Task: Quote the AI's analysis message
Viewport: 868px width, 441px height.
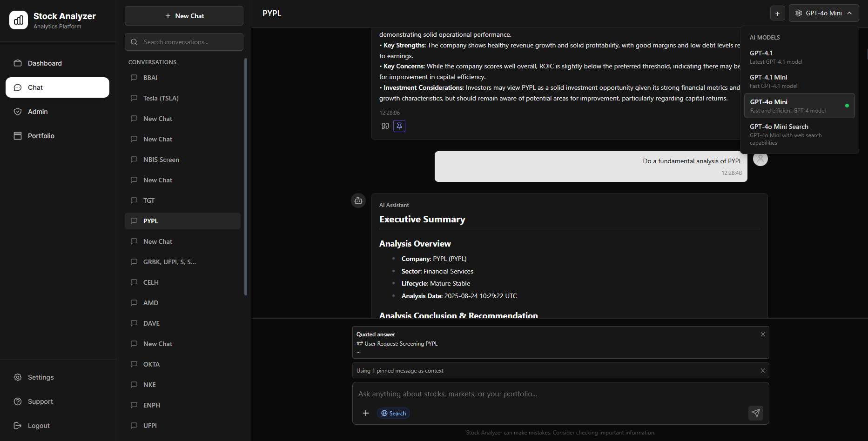Action: point(385,126)
